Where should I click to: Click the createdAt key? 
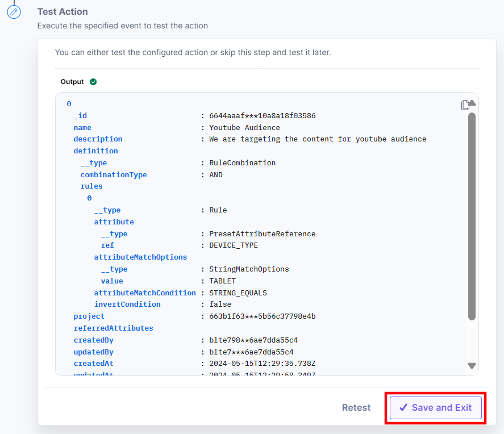coord(94,363)
